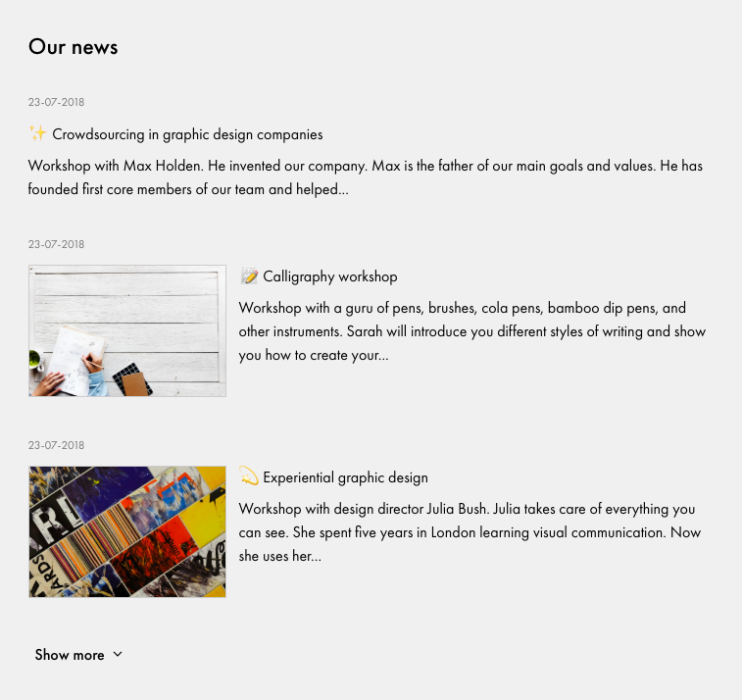The height and width of the screenshot is (700, 742).
Task: Click the Show more button
Action: click(x=70, y=655)
